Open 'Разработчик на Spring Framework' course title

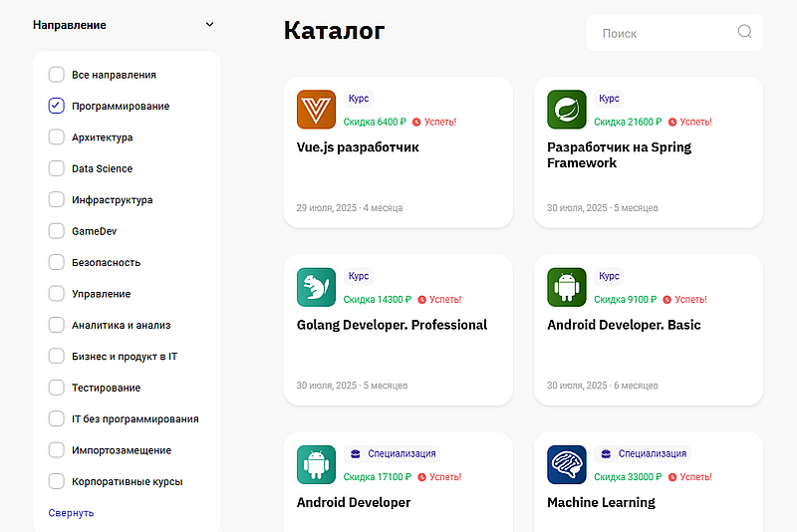click(619, 155)
